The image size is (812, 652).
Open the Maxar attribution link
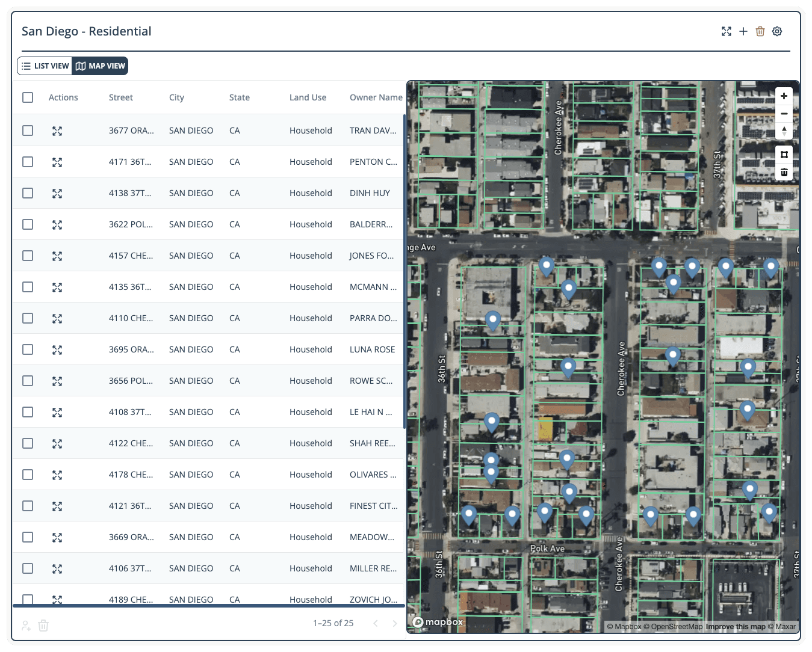782,627
